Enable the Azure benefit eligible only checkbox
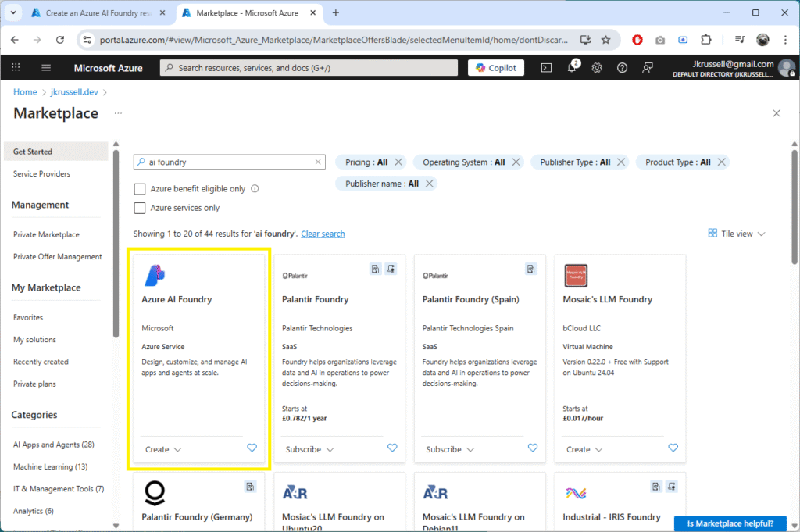The width and height of the screenshot is (800, 532). [140, 189]
